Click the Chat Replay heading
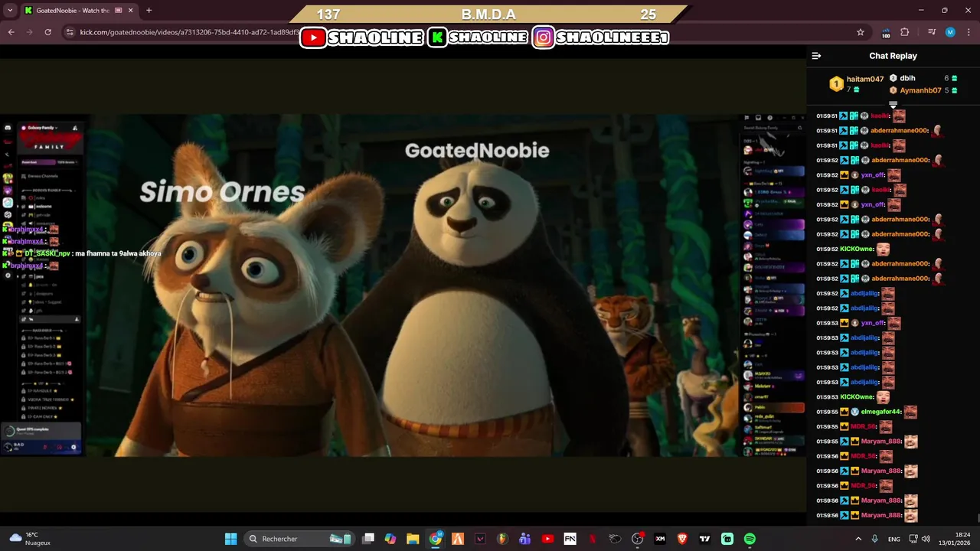980x551 pixels. point(893,56)
